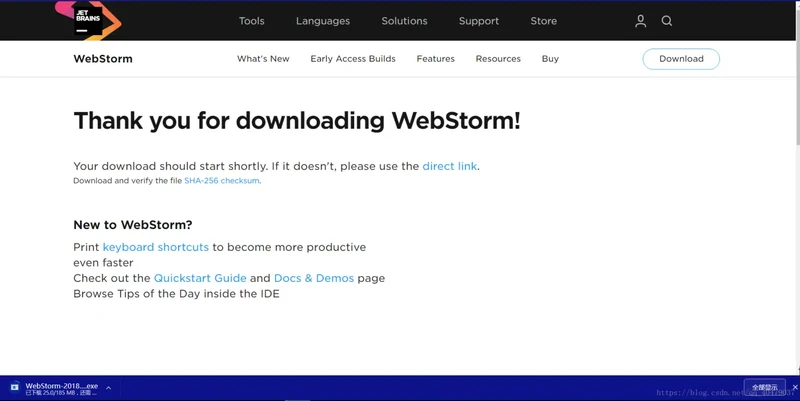Open the Quickstart Guide link
The image size is (800, 401).
coord(199,278)
